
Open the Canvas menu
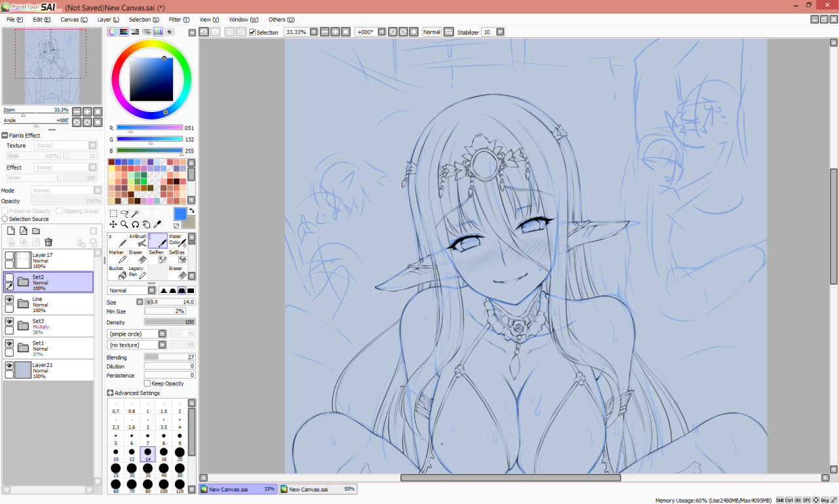point(74,20)
